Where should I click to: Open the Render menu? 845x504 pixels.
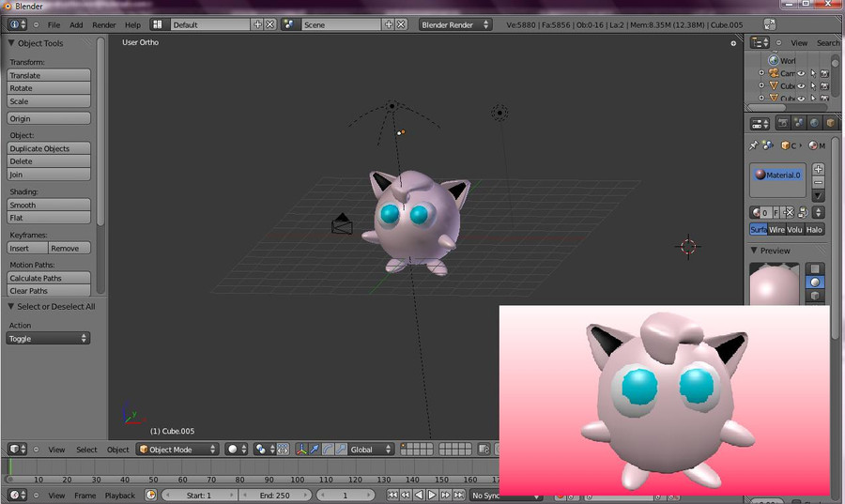tap(104, 24)
